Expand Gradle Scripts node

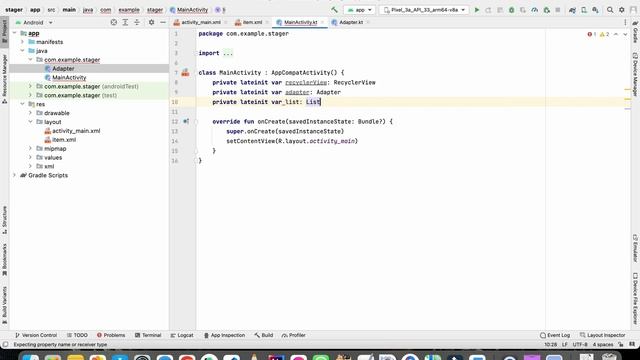click(x=15, y=175)
